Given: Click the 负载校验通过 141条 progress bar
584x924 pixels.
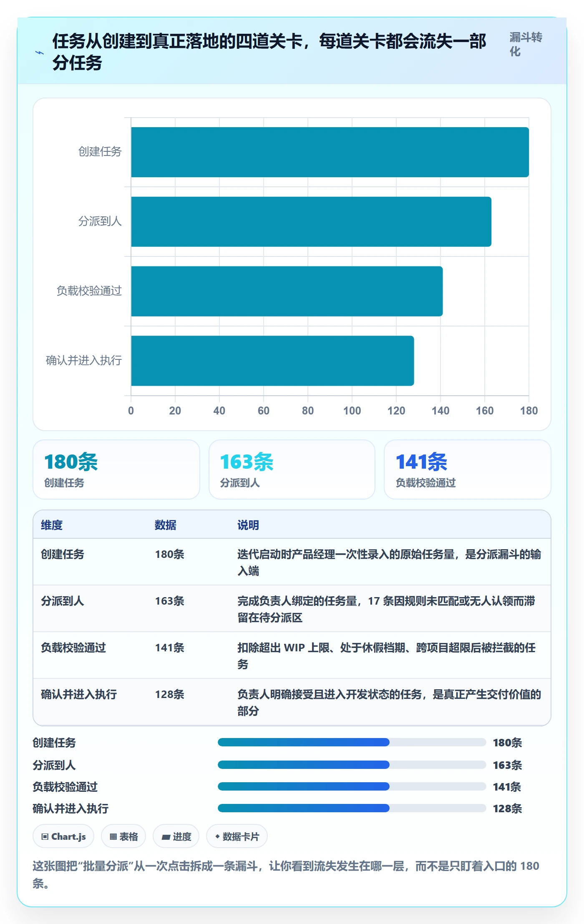Looking at the screenshot, I should [352, 786].
